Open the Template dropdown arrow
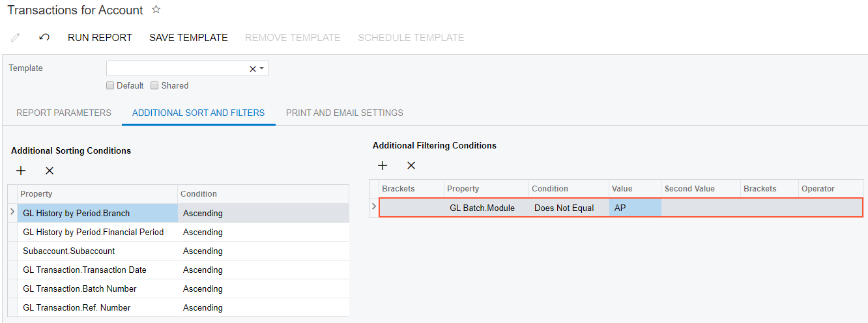The image size is (868, 323). [x=262, y=68]
